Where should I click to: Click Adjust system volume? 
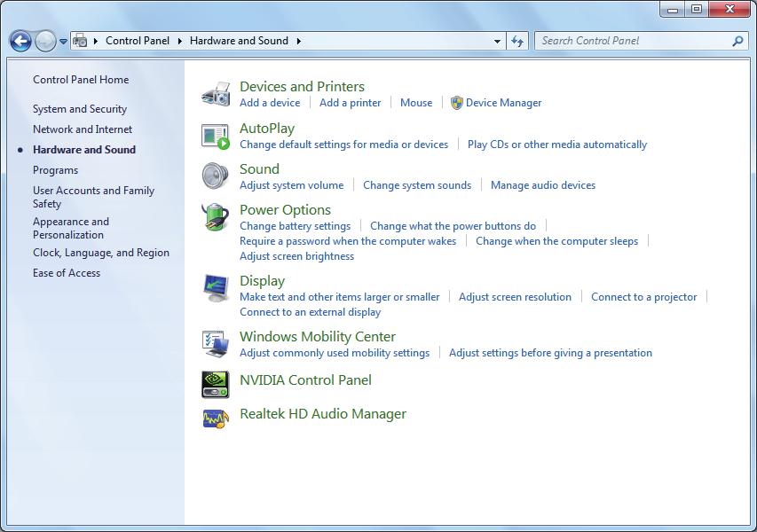point(292,185)
